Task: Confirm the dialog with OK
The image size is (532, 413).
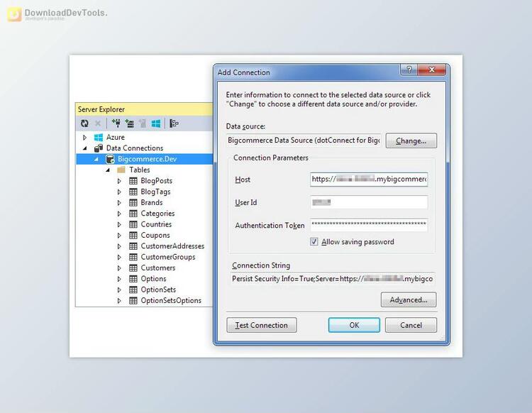Action: click(x=354, y=325)
